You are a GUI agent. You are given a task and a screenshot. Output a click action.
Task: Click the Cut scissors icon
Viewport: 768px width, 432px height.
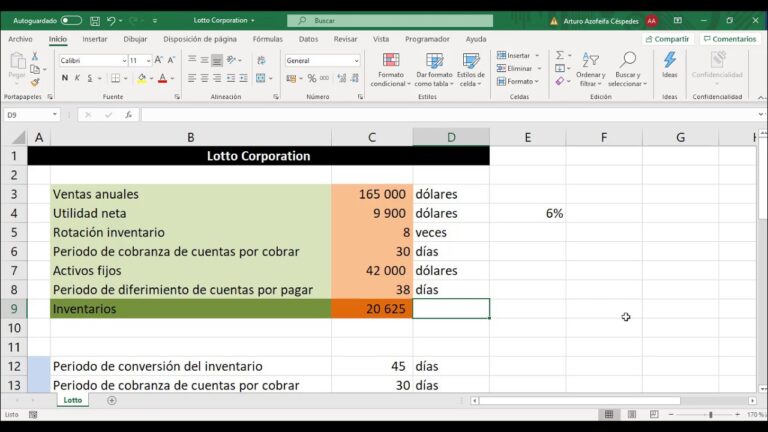tap(35, 56)
